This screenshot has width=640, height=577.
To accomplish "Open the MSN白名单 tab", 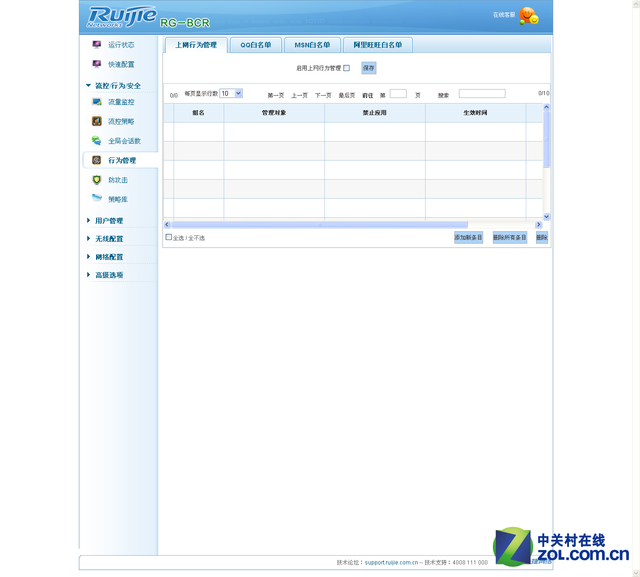I will pyautogui.click(x=312, y=45).
